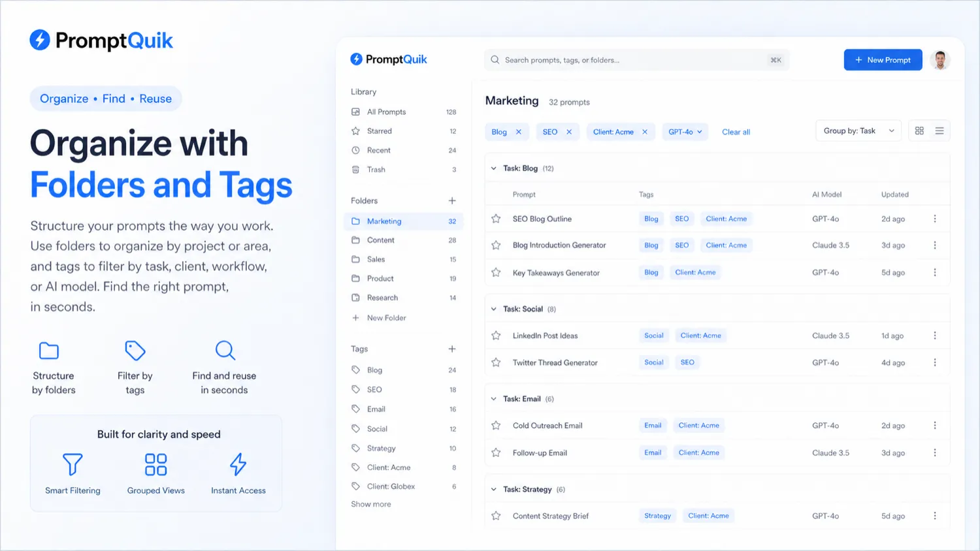The width and height of the screenshot is (980, 551).
Task: Open Recent prompts in the Library
Action: coord(403,150)
